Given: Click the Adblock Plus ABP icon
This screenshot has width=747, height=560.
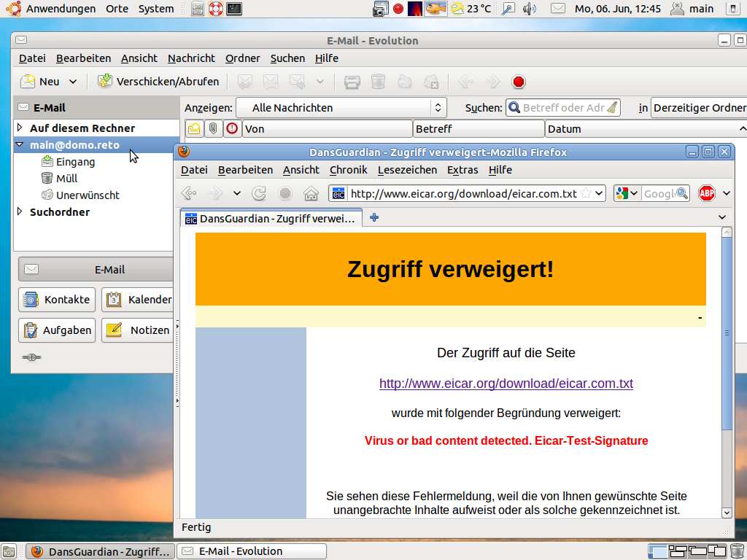Looking at the screenshot, I should pos(706,193).
